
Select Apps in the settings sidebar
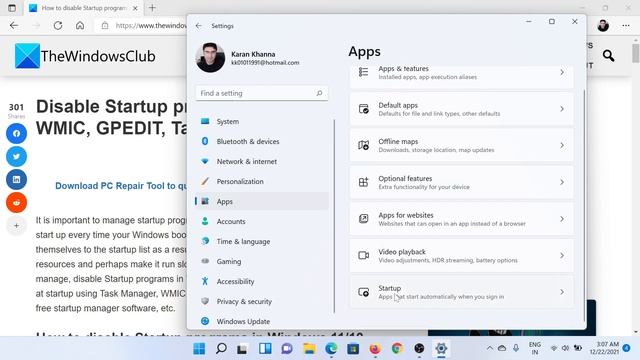tap(261, 201)
